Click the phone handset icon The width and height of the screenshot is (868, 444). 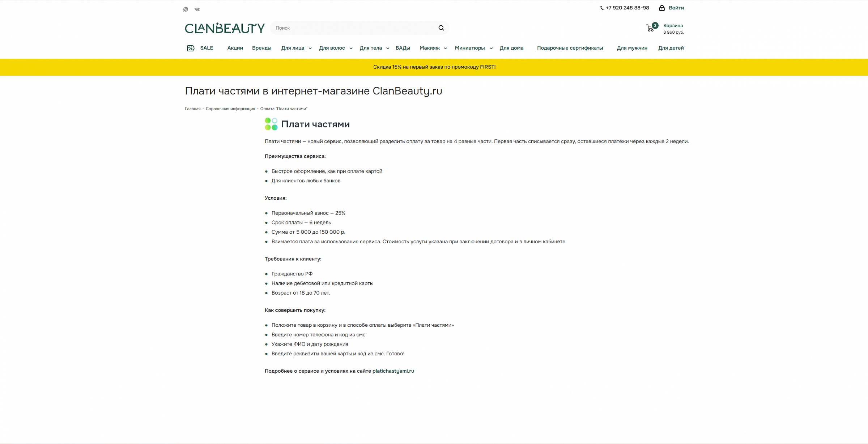click(602, 8)
